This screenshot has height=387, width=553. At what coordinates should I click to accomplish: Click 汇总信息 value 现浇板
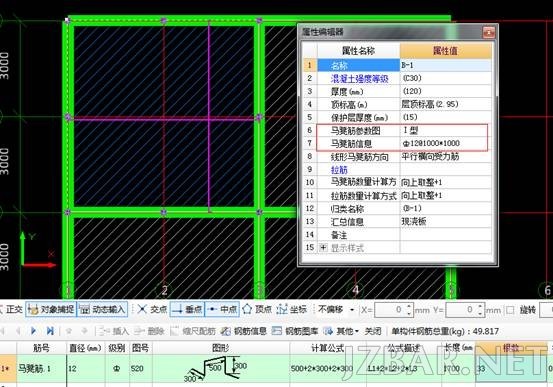click(x=446, y=222)
